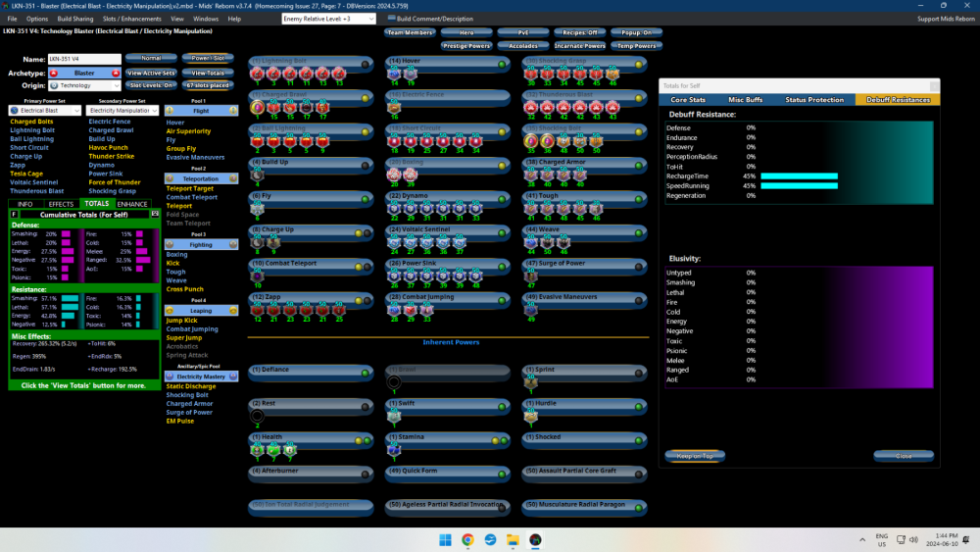The image size is (980, 552).
Task: Click the Smashing 57.1% resistance bar
Action: pos(70,299)
